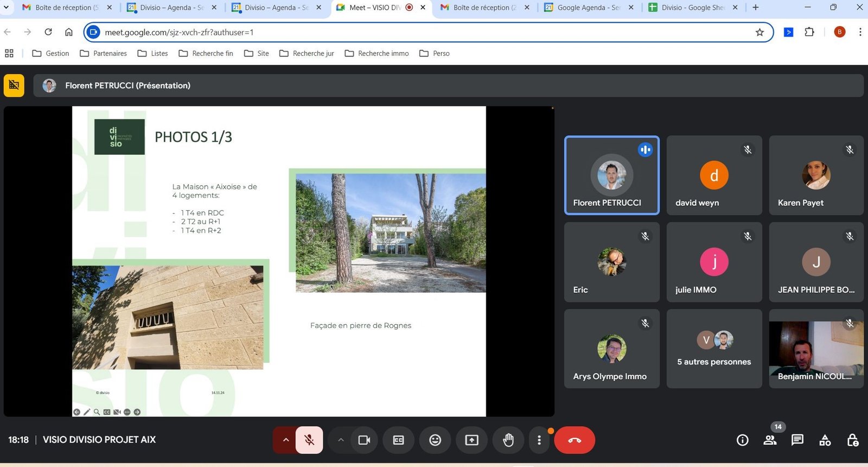Select david weyn participant tile
This screenshot has width=868, height=467.
point(714,175)
